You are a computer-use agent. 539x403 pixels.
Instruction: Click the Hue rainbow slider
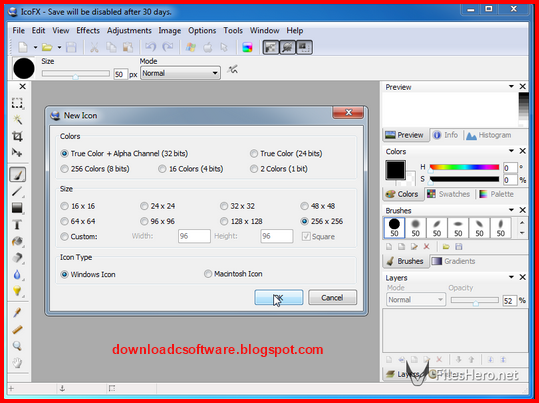464,167
